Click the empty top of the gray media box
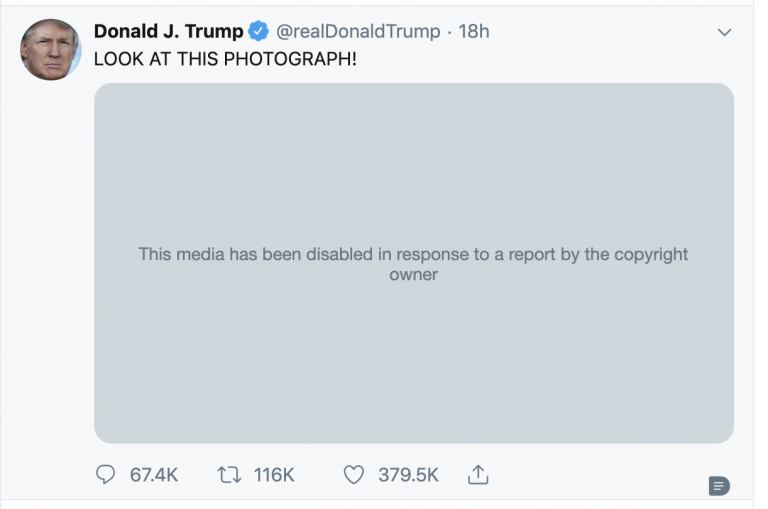768x509 pixels. pyautogui.click(x=413, y=130)
